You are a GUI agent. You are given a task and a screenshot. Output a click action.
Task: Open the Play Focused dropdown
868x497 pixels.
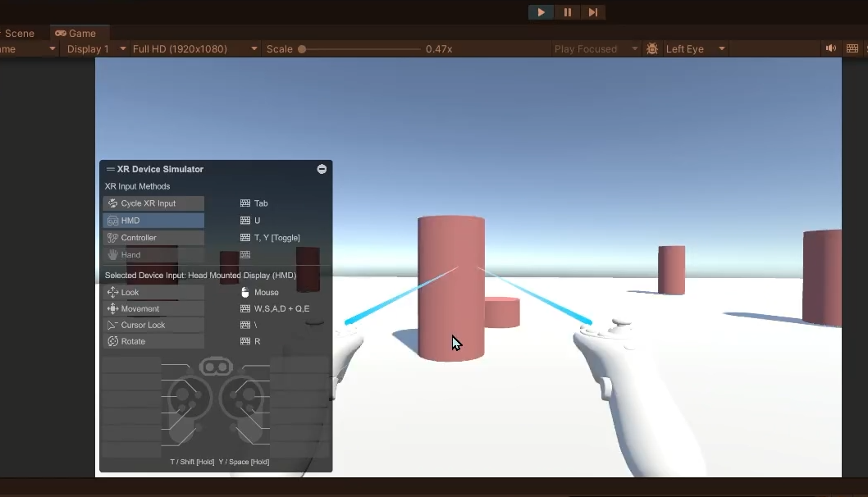(596, 48)
